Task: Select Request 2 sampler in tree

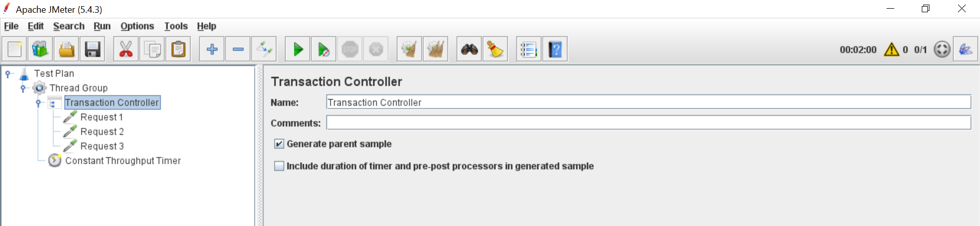Action: pos(102,132)
